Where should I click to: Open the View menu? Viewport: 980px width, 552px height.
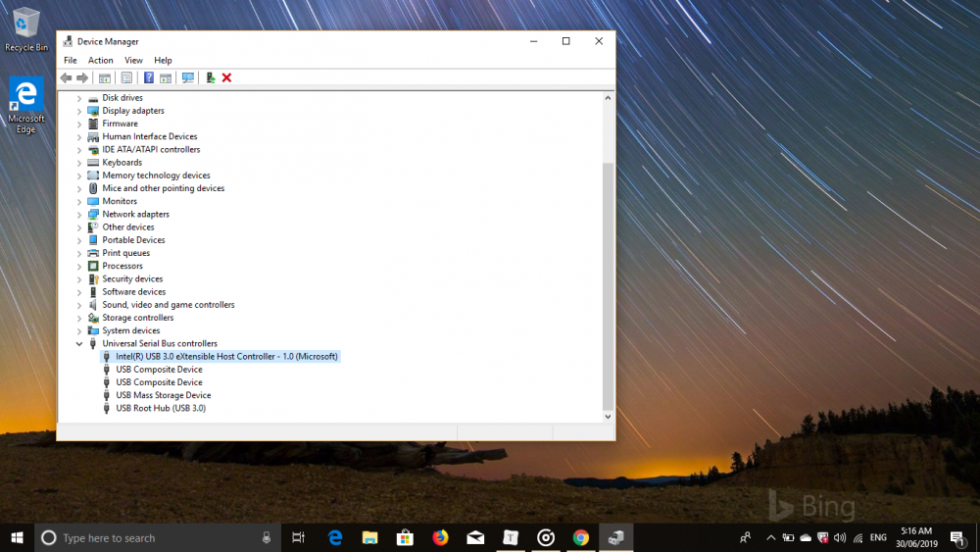[133, 60]
